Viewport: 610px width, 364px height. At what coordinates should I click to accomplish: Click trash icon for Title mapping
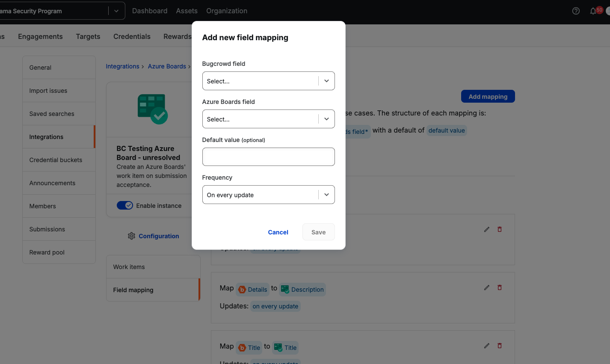click(x=499, y=346)
